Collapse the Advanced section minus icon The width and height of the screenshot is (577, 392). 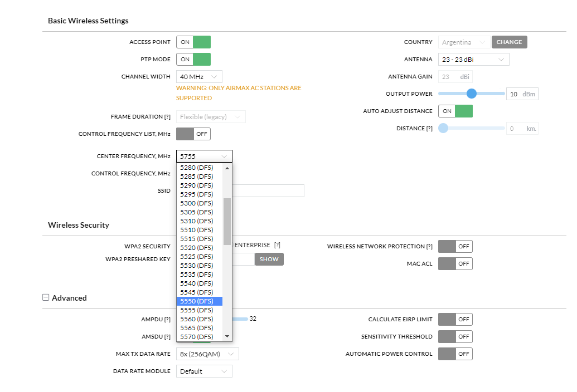point(46,297)
